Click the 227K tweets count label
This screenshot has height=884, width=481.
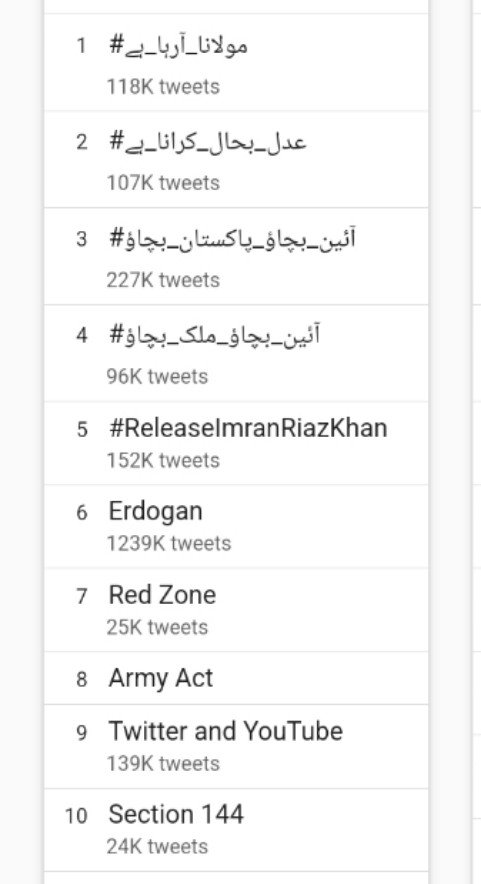[163, 280]
